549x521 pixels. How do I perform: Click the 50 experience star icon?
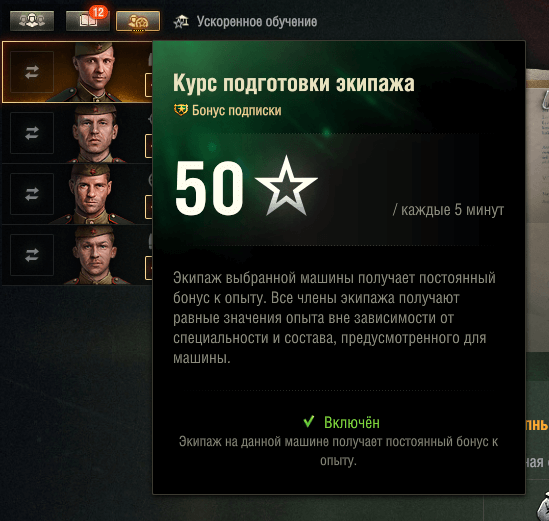[286, 186]
